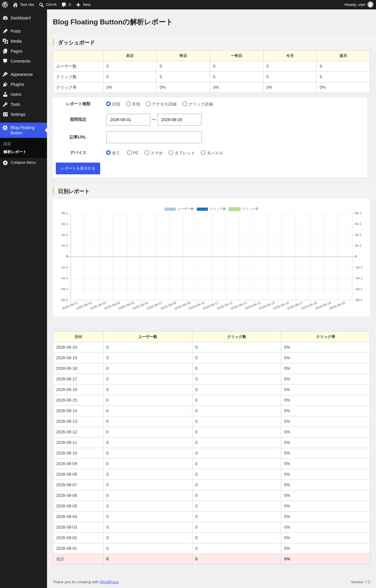The image size is (376, 588).
Task: Click the 本日 column header
Action: tap(130, 56)
